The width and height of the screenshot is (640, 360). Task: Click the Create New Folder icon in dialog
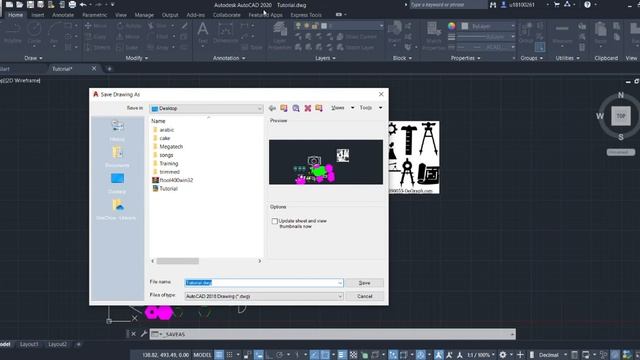319,108
